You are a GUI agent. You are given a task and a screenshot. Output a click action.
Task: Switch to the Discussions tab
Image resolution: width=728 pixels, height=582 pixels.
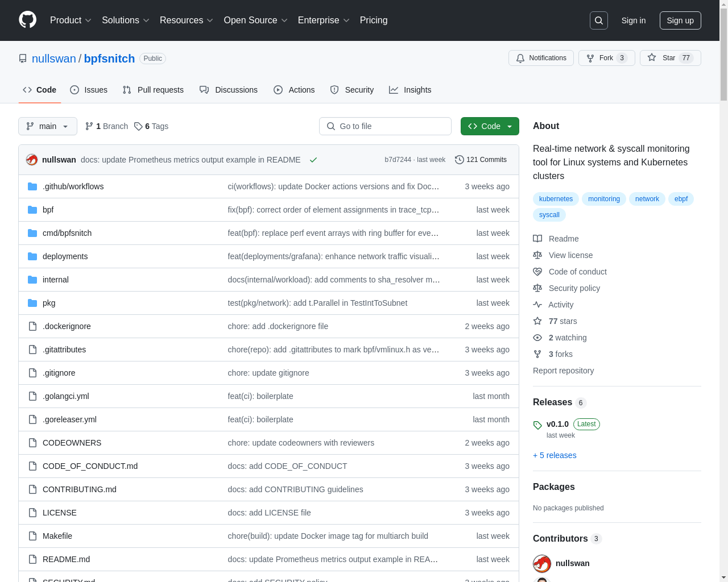pyautogui.click(x=229, y=90)
